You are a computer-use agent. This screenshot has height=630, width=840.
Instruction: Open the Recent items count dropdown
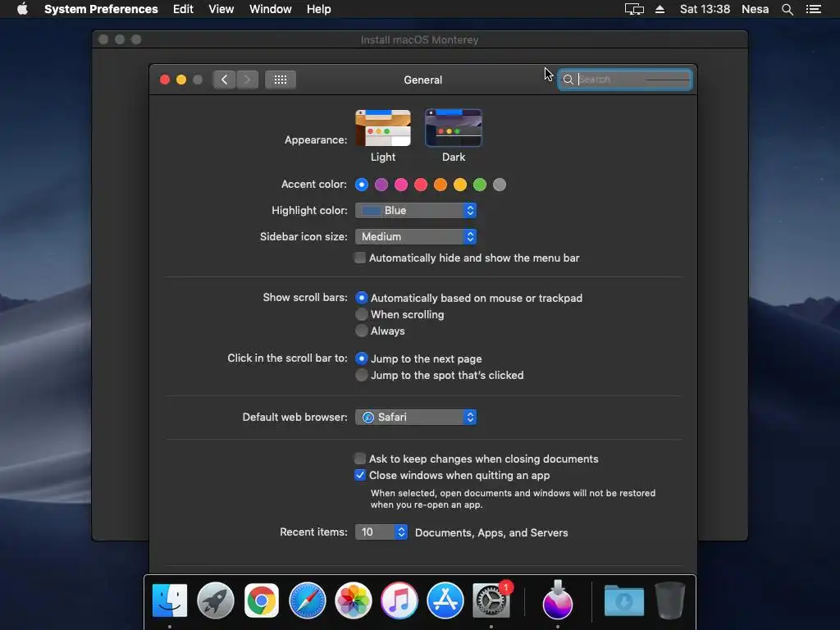tap(381, 532)
